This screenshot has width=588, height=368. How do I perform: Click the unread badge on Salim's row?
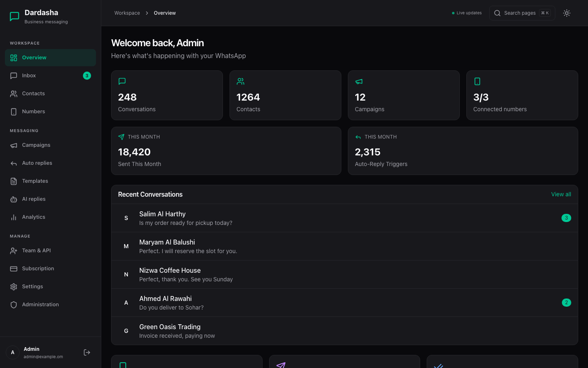[x=566, y=218]
